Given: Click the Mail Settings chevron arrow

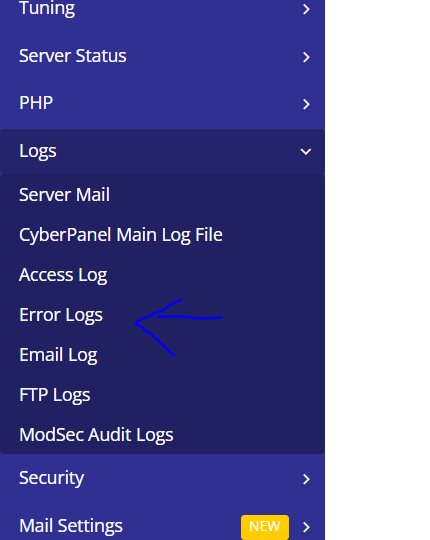Looking at the screenshot, I should (x=306, y=527).
